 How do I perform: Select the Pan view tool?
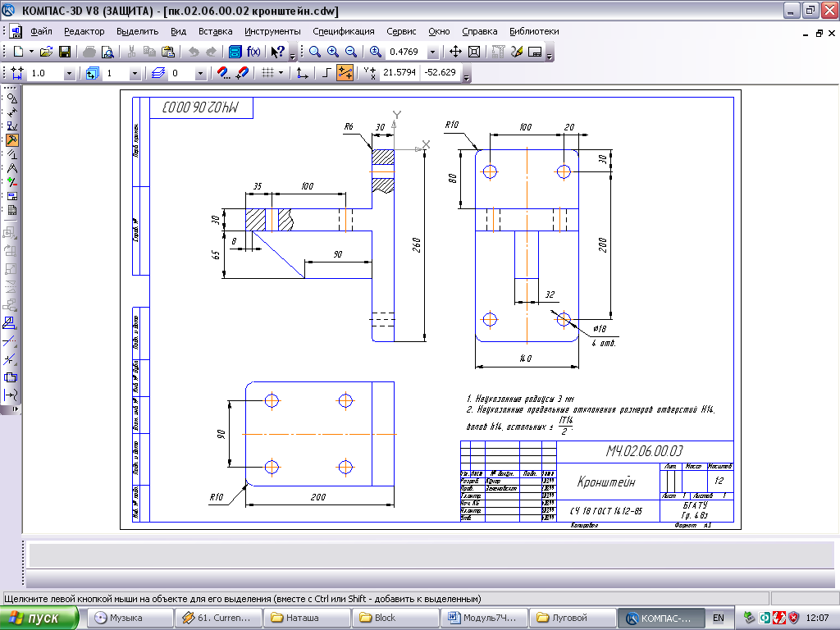(455, 52)
